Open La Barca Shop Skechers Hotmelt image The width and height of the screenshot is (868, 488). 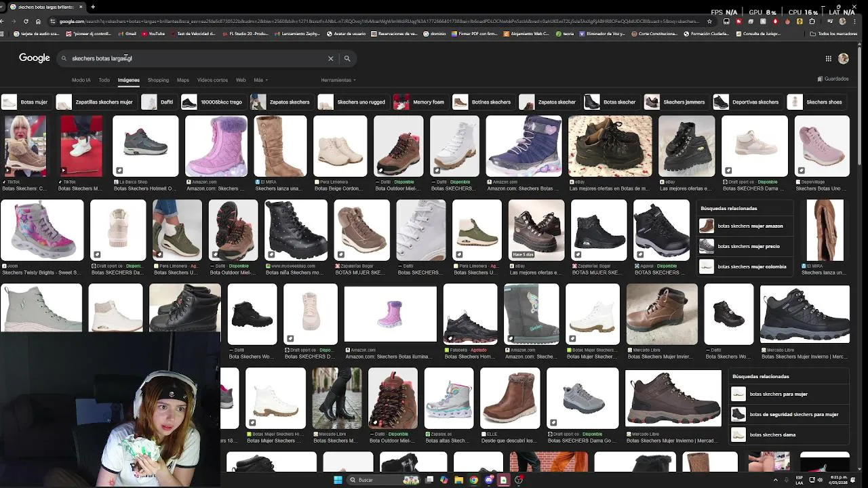[145, 146]
